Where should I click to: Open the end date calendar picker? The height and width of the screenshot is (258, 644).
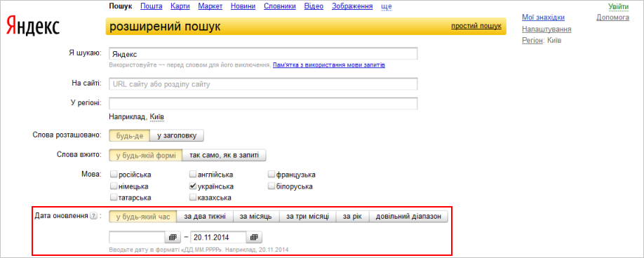[254, 237]
